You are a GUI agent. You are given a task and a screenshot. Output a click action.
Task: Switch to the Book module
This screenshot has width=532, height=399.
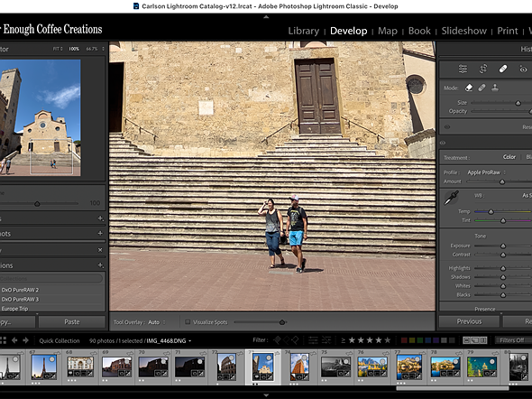pos(419,31)
